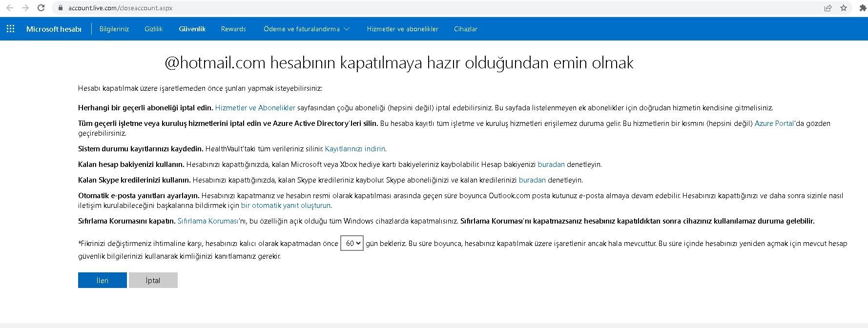Screen dimensions: 868x328
Task: Click 'buradan' link for hesap bakiyenizi
Action: click(x=551, y=164)
